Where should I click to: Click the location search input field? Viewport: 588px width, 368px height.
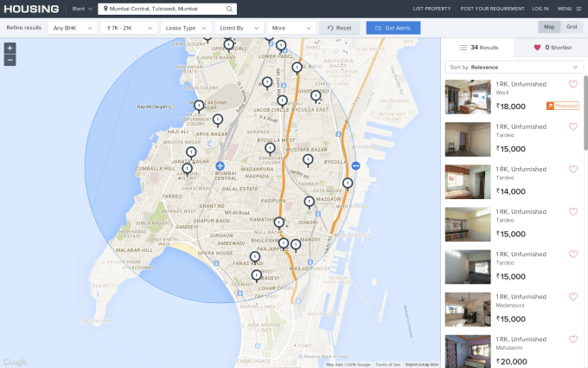(x=167, y=9)
